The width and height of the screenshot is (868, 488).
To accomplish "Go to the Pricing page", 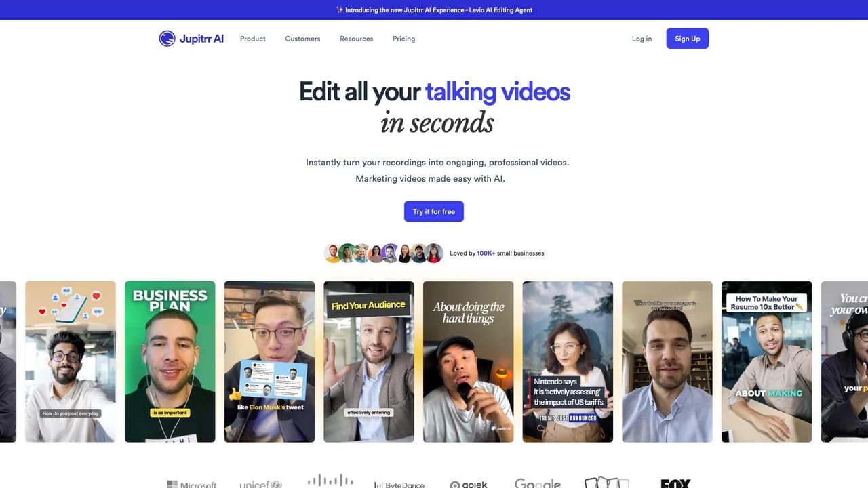I will 403,39.
